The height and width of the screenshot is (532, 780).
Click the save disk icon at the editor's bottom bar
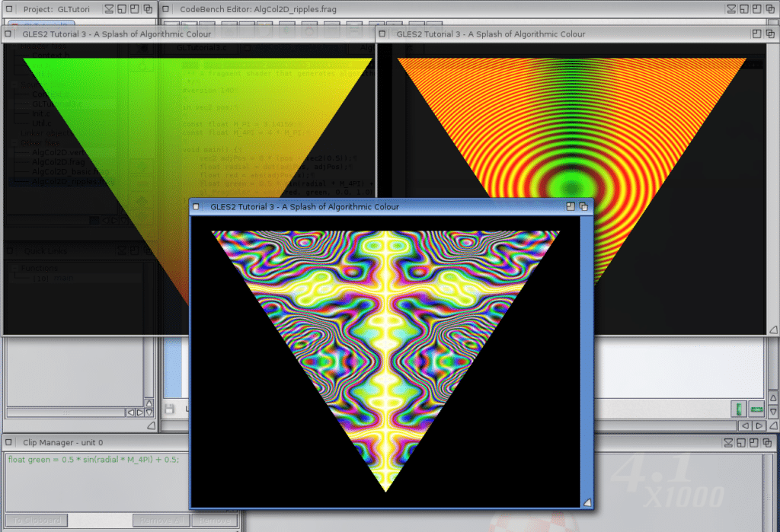tap(169, 409)
